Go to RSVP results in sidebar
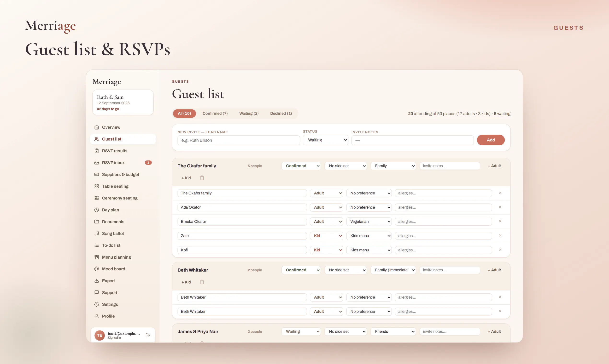The image size is (609, 364). (123, 151)
